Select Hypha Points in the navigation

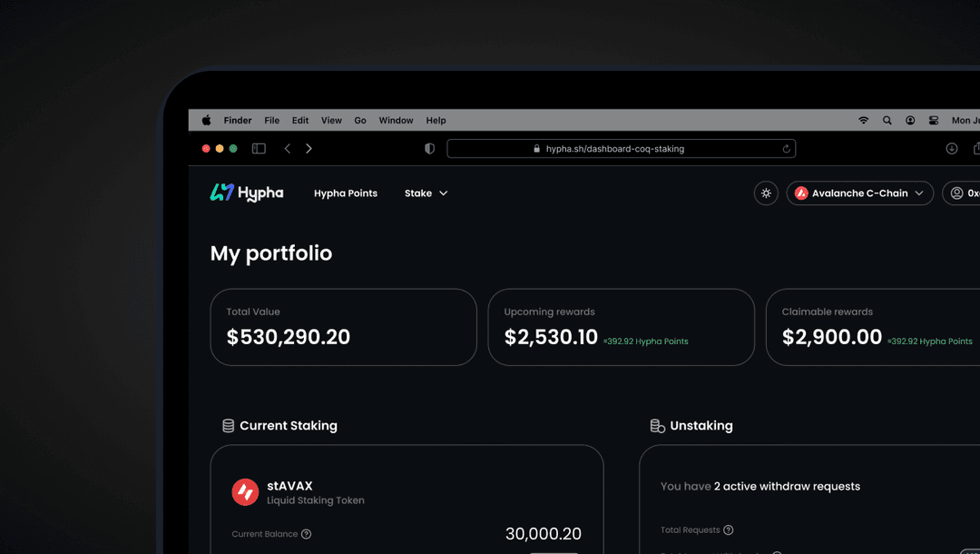345,193
